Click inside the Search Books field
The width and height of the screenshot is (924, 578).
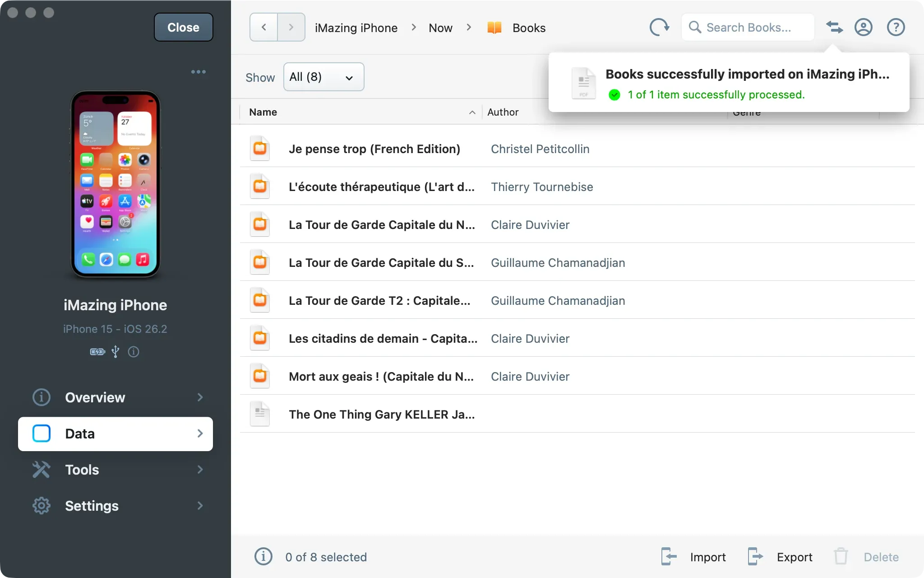[749, 27]
